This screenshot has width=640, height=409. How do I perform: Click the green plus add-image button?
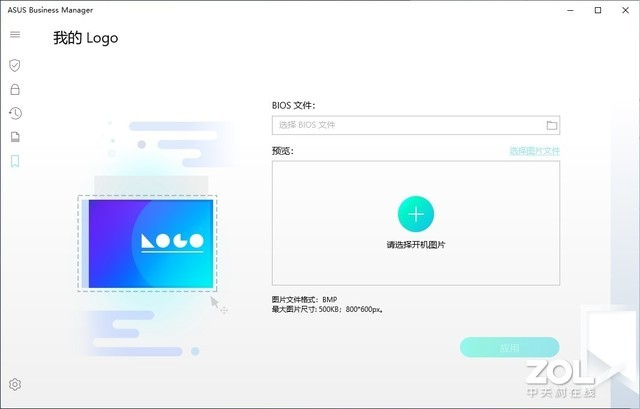(416, 214)
